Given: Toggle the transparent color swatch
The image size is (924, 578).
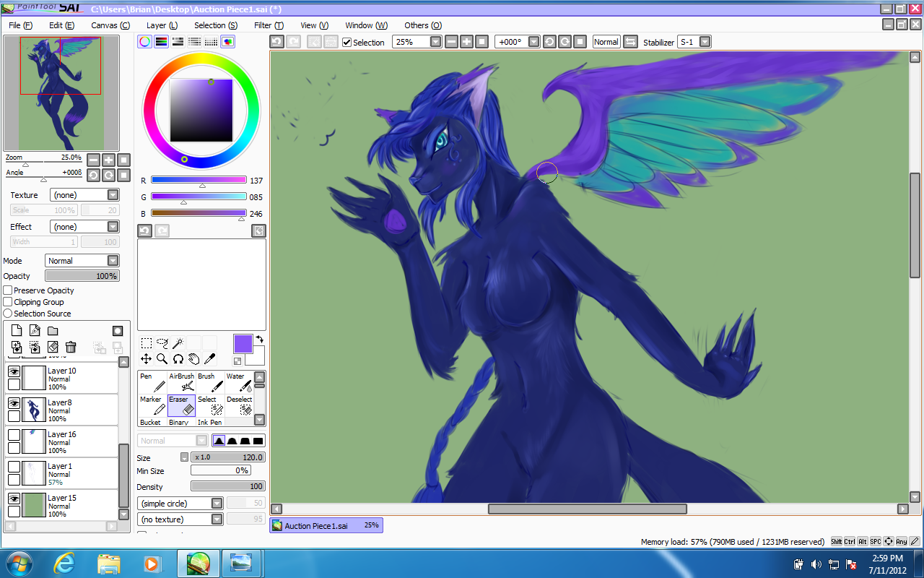Looking at the screenshot, I should point(237,361).
